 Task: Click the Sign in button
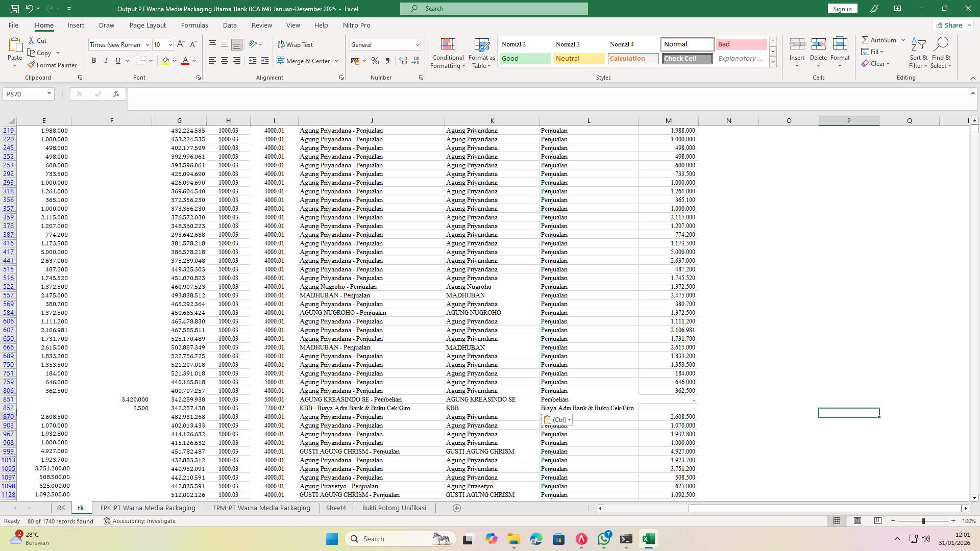click(842, 8)
